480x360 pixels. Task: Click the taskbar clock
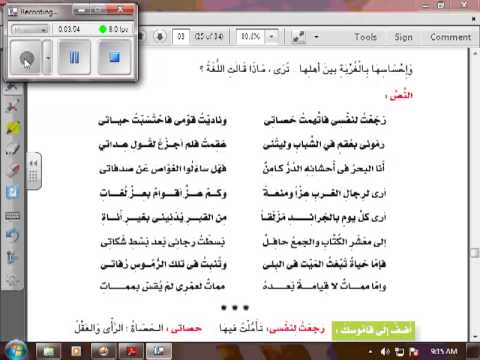pyautogui.click(x=444, y=351)
